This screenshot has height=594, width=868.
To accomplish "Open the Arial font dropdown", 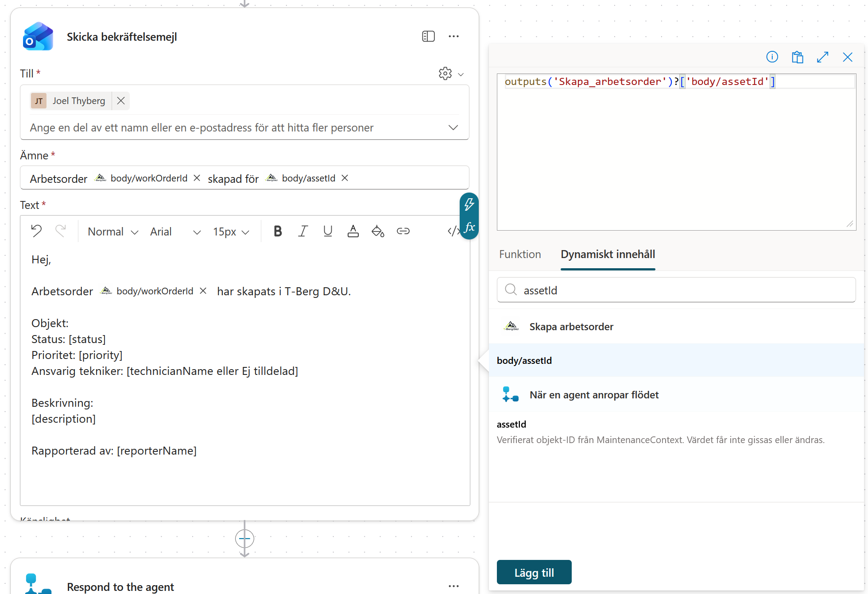I will click(x=175, y=231).
